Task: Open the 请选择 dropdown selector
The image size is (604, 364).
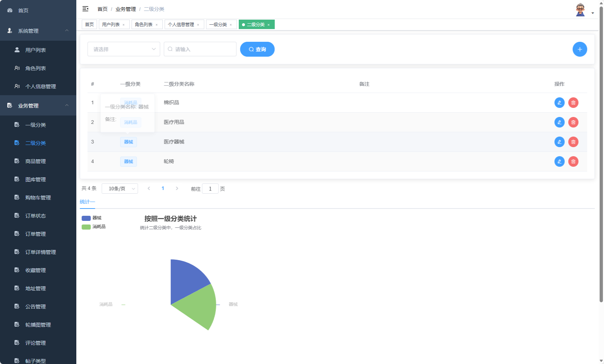Action: point(124,49)
